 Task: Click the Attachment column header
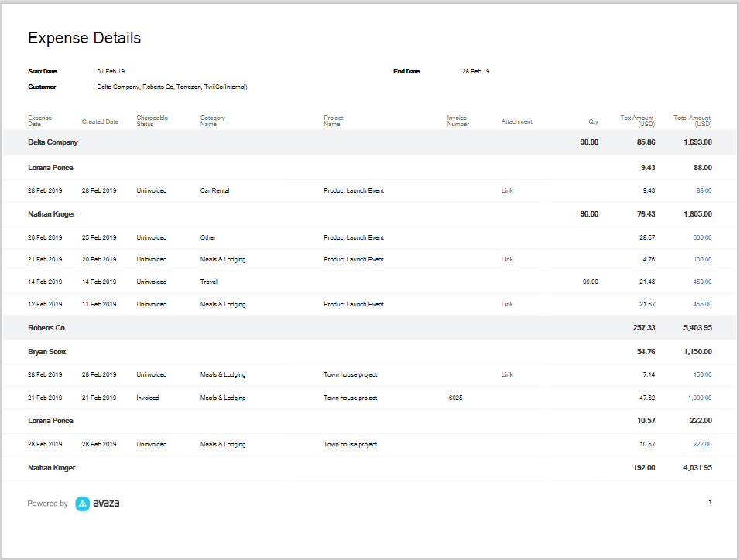tap(517, 121)
